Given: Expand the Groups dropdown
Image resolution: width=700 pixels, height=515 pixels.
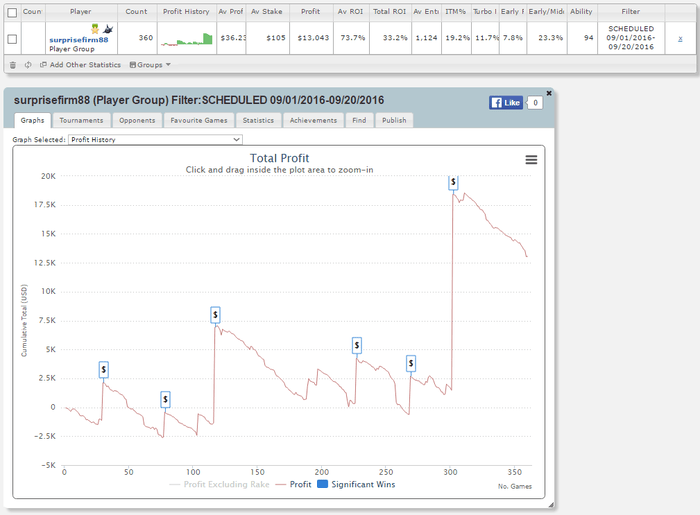Looking at the screenshot, I should click(x=150, y=65).
